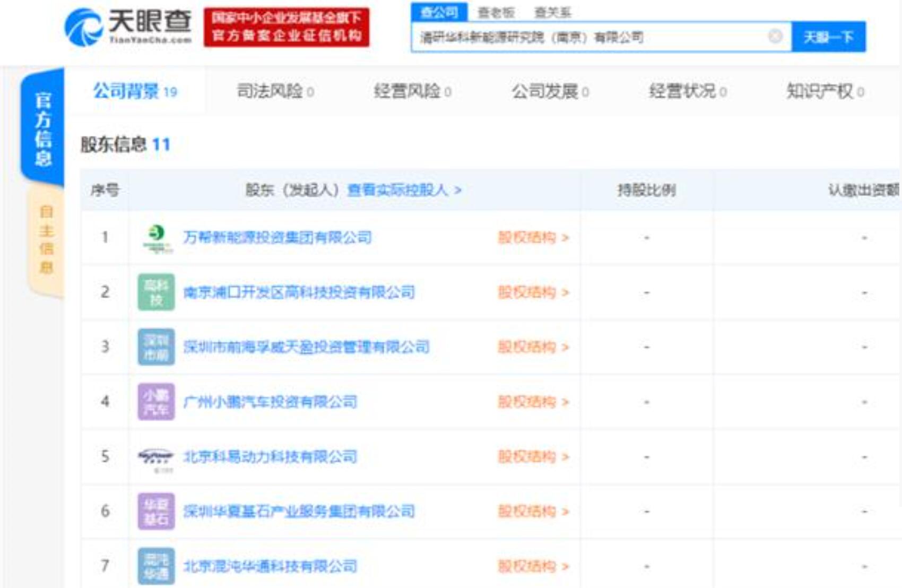Open 广州小鹏汽车投资有限公司 link
Screen dimensions: 902x588
coord(270,402)
